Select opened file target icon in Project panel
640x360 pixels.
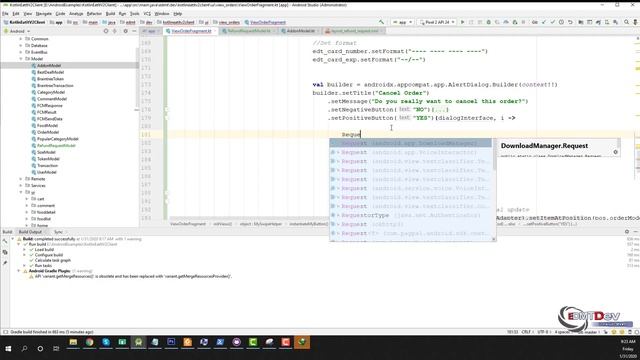pyautogui.click(x=106, y=31)
